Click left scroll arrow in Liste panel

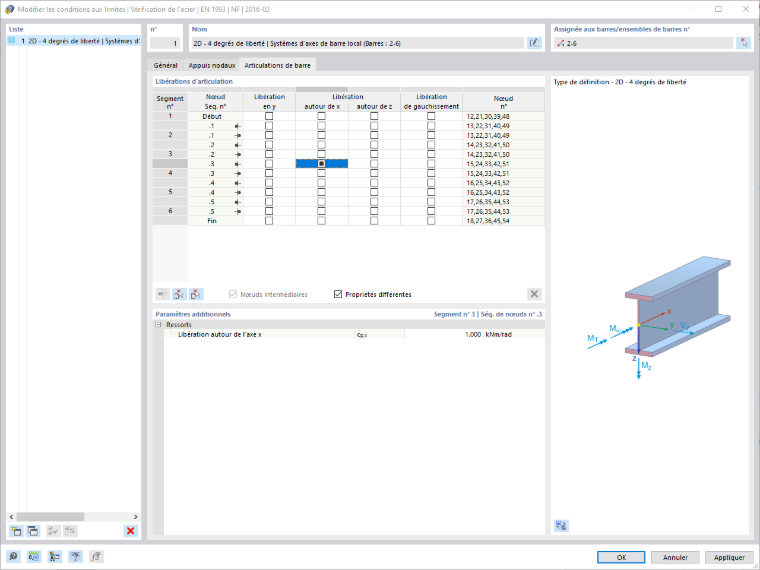[x=12, y=517]
